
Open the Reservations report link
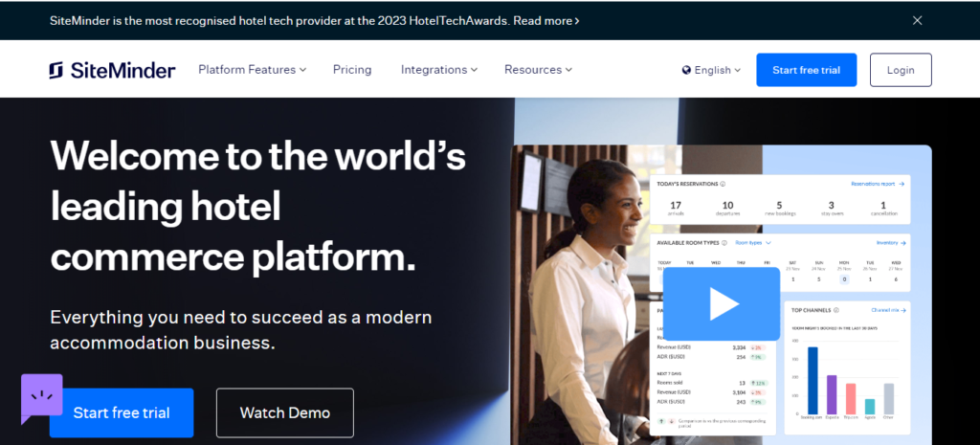(878, 185)
